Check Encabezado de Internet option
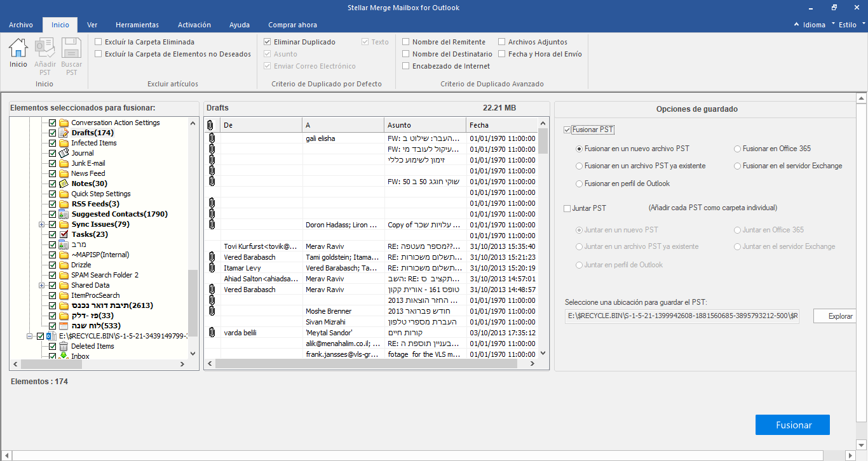 406,66
